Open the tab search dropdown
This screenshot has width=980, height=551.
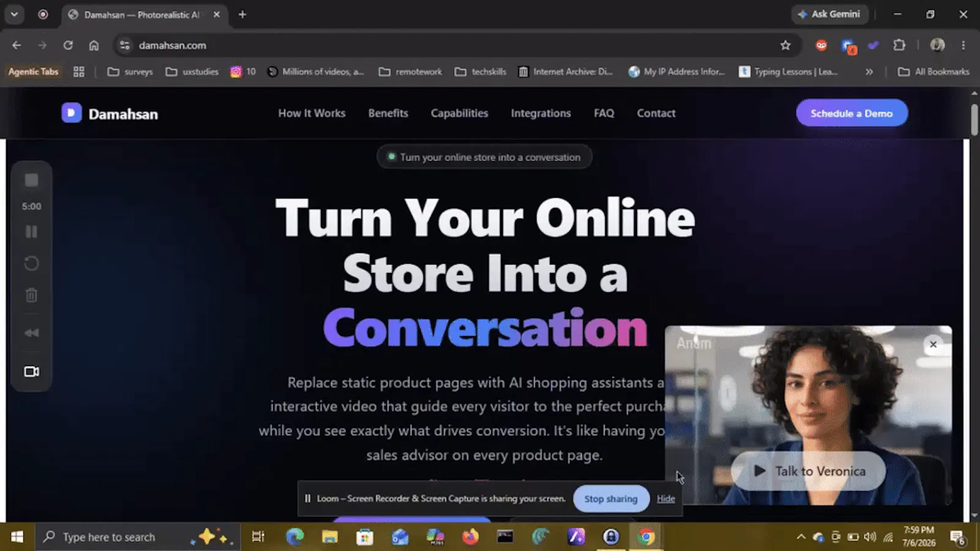pos(14,15)
